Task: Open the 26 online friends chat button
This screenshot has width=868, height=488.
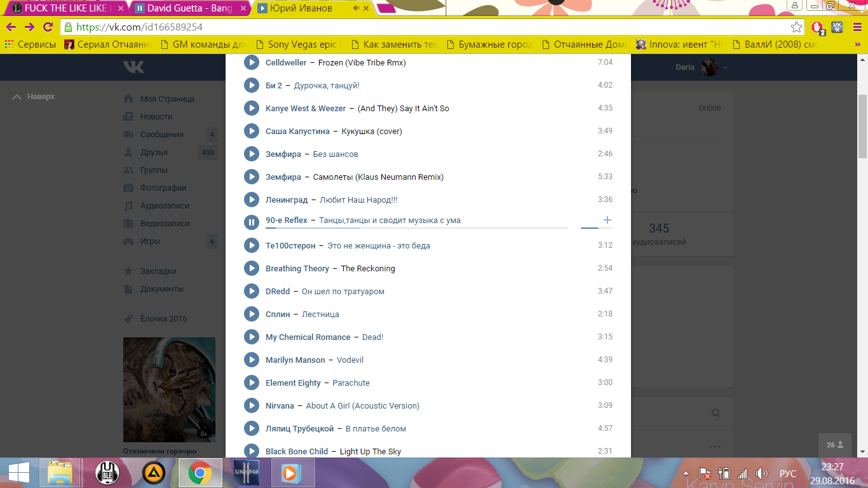Action: point(835,445)
